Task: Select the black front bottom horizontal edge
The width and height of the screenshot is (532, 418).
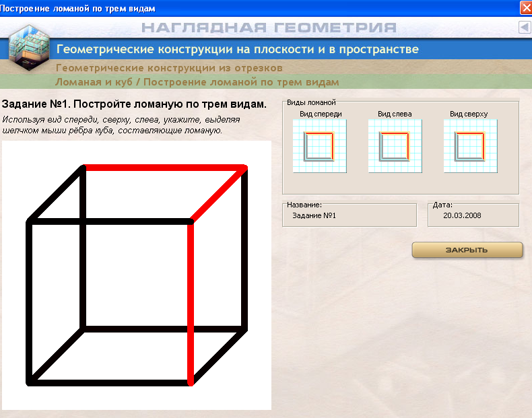Action: point(108,383)
